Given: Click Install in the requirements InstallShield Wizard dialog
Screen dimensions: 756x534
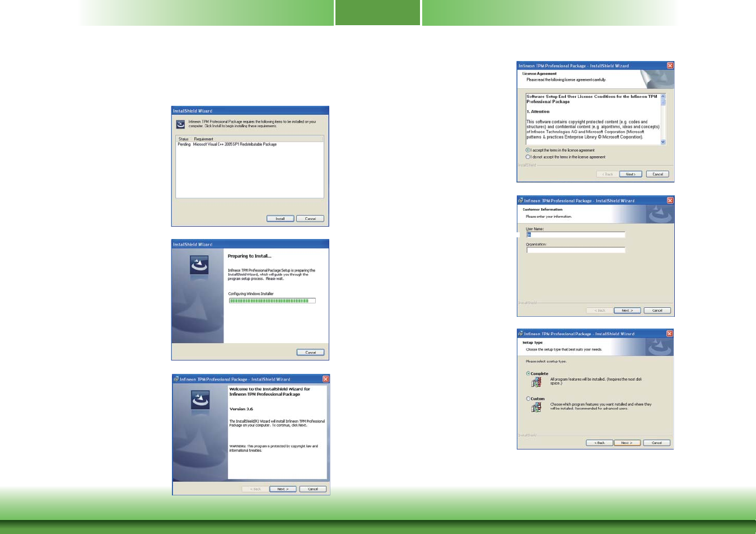Looking at the screenshot, I should 281,219.
